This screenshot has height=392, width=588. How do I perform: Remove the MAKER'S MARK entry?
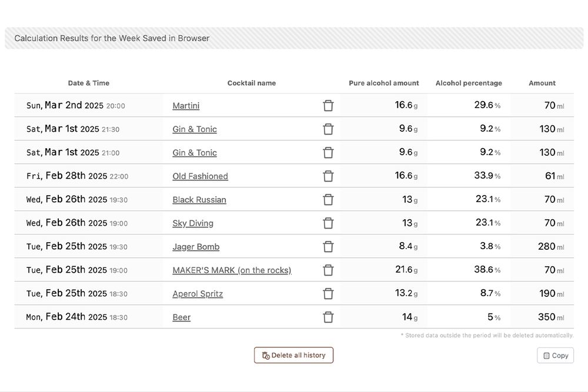(x=328, y=270)
